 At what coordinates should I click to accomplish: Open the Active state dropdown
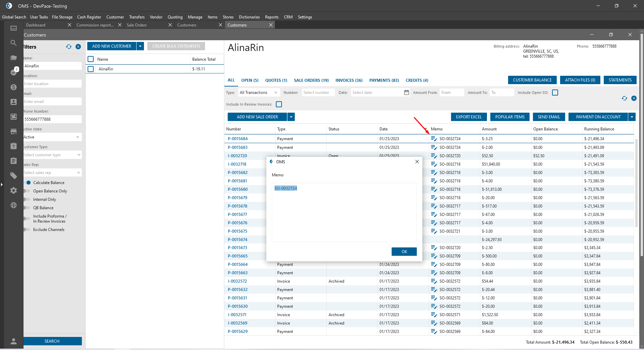click(x=52, y=137)
